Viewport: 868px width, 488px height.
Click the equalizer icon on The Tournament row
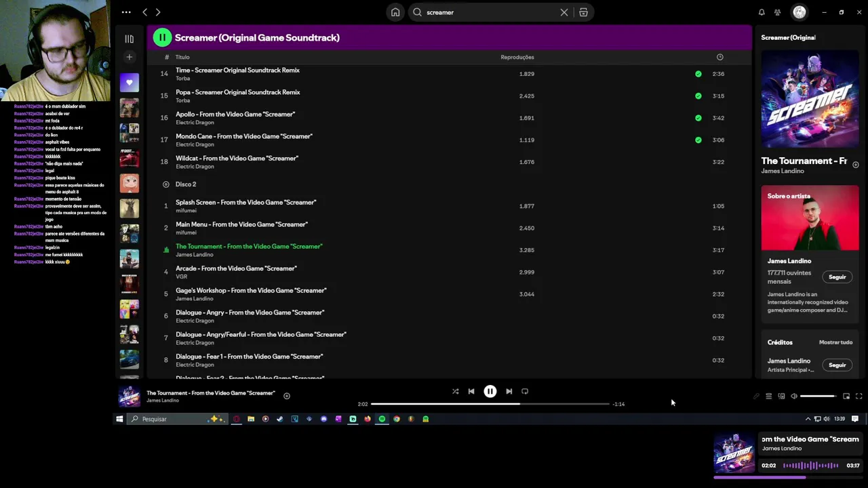(165, 250)
